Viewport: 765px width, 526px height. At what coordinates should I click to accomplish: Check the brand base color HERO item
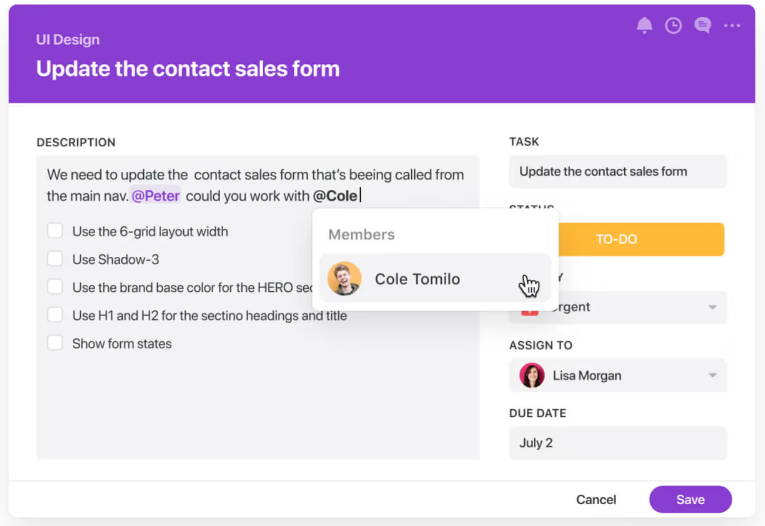pos(55,287)
